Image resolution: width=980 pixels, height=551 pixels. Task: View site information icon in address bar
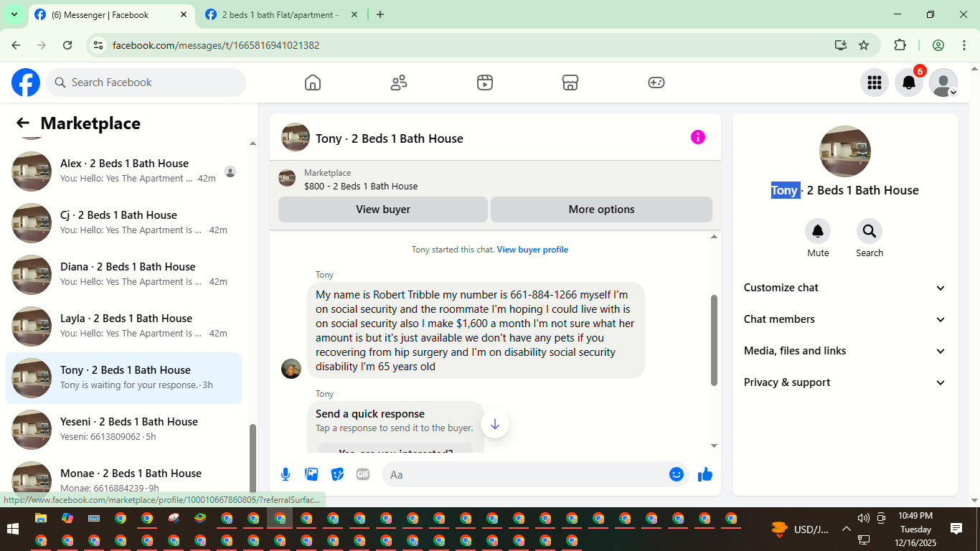[99, 45]
